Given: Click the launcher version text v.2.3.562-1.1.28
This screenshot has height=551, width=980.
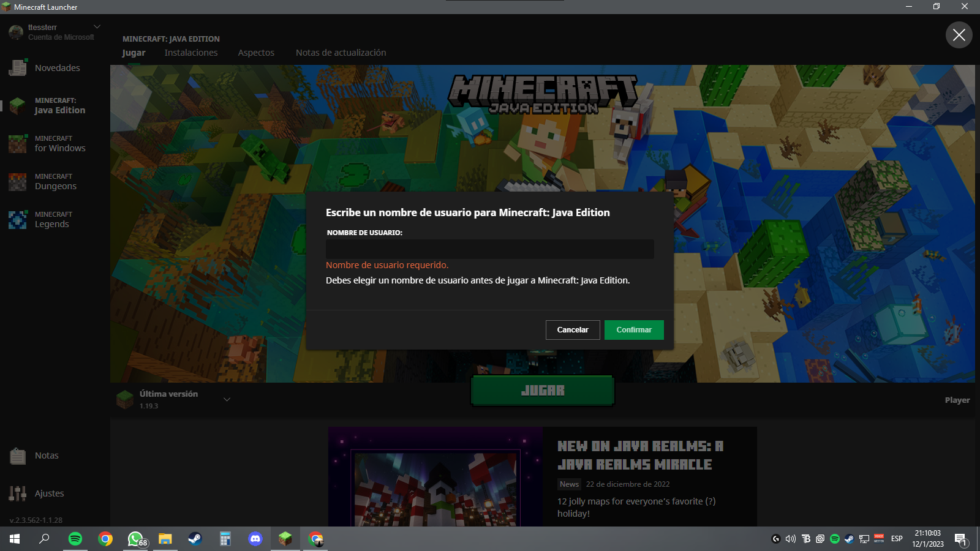Looking at the screenshot, I should (x=36, y=520).
